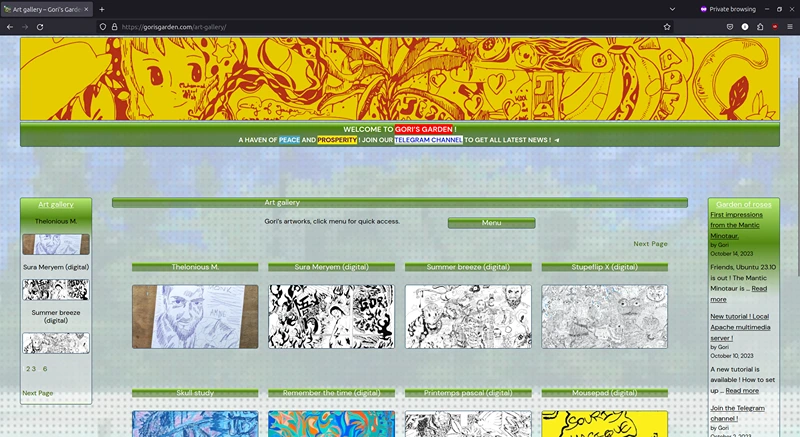Click Next Page in left sidebar
800x437 pixels.
tap(38, 393)
